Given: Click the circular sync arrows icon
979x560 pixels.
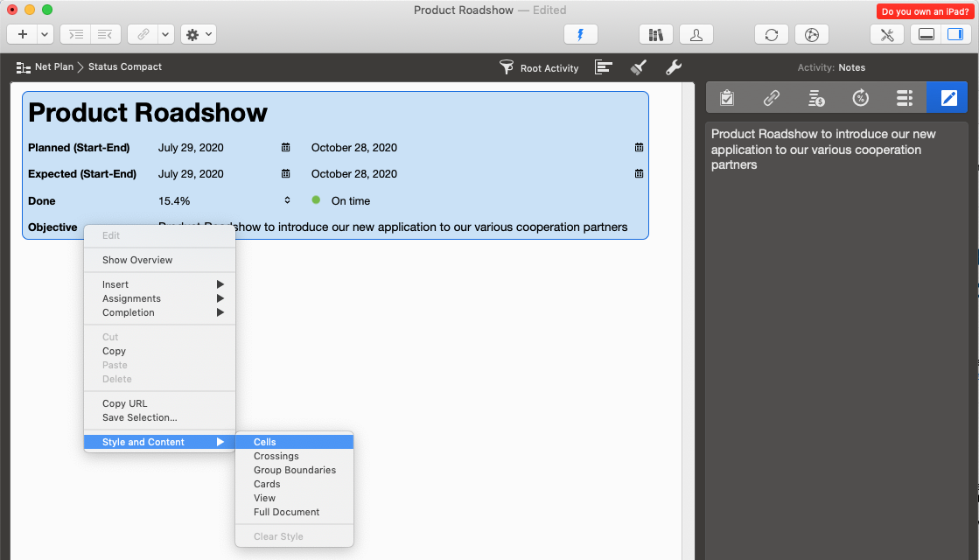Looking at the screenshot, I should click(771, 34).
